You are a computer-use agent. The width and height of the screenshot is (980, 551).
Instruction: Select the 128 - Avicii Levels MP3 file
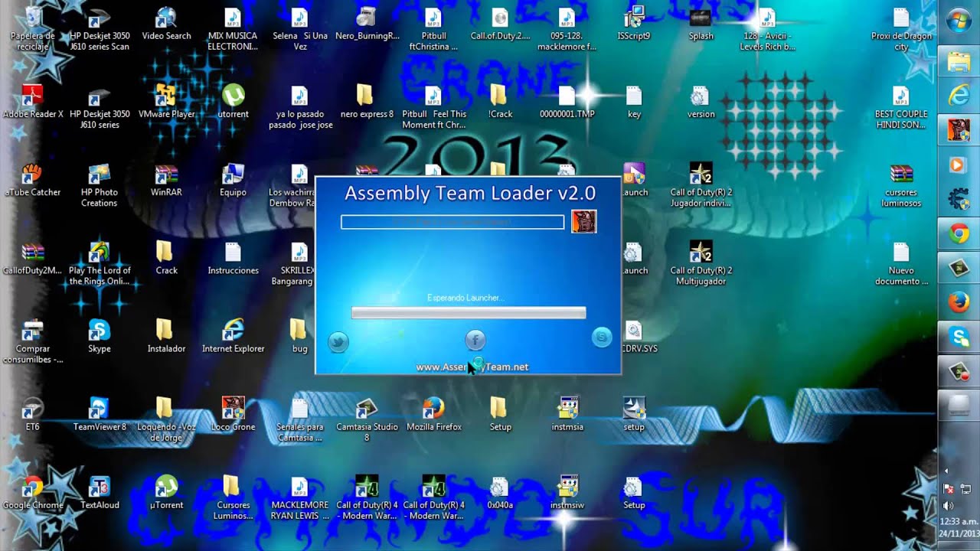(x=767, y=30)
